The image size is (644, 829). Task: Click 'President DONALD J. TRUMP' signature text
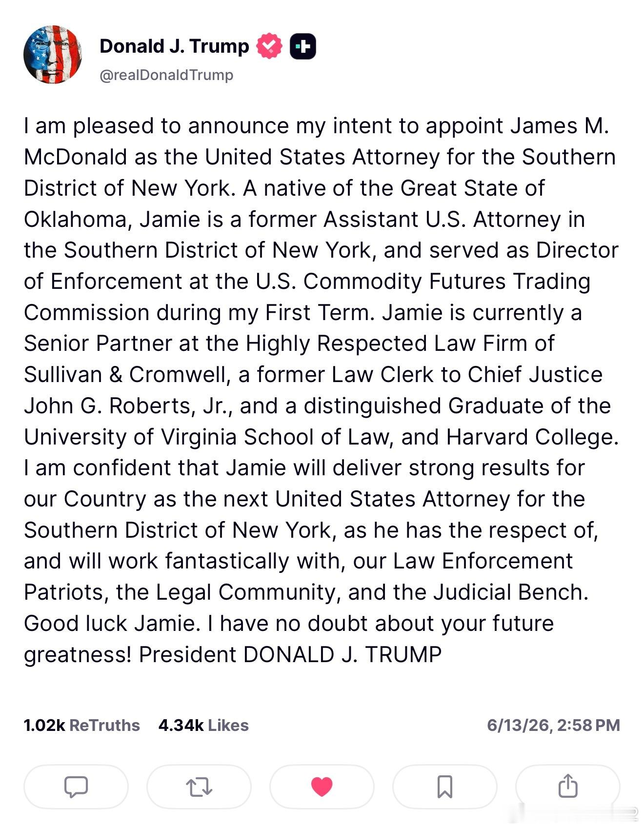pos(290,655)
